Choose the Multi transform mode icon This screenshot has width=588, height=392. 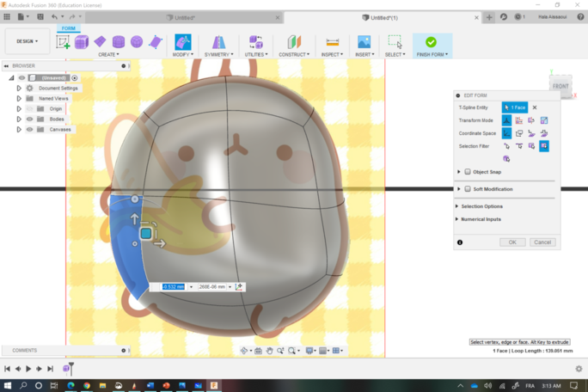click(506, 120)
